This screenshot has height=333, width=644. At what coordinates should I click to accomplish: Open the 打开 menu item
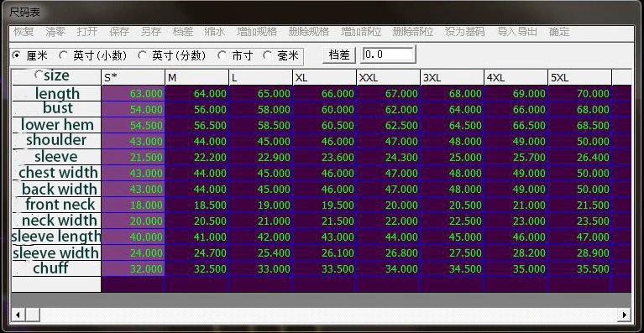click(87, 32)
